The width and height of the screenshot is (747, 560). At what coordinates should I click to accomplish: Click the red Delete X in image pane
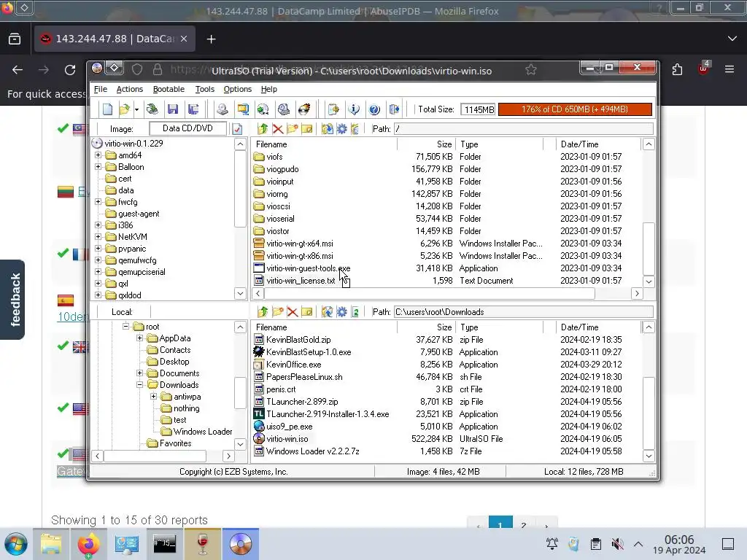point(278,128)
